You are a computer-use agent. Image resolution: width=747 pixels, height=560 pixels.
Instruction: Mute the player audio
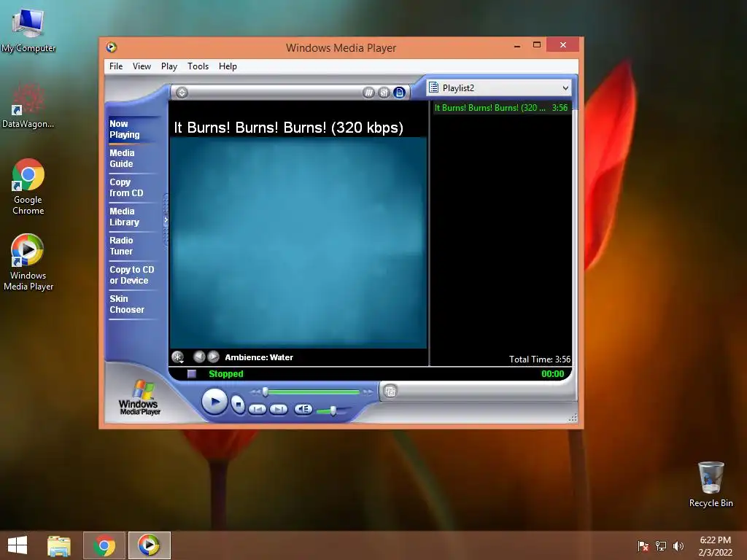pos(303,408)
